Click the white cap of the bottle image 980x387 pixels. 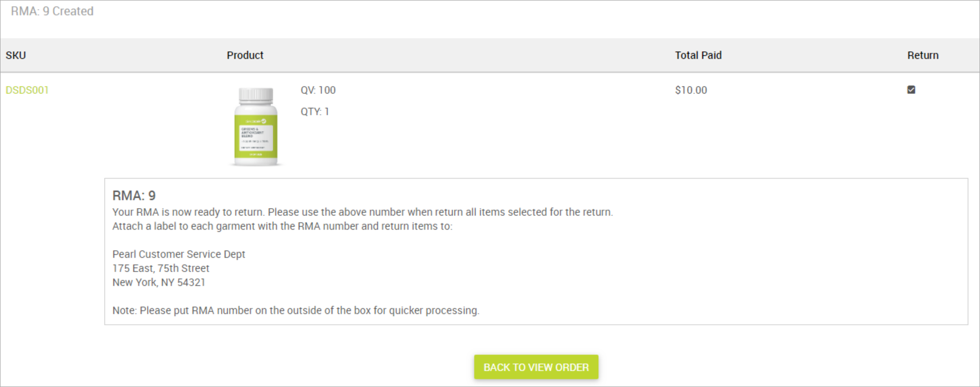(255, 94)
